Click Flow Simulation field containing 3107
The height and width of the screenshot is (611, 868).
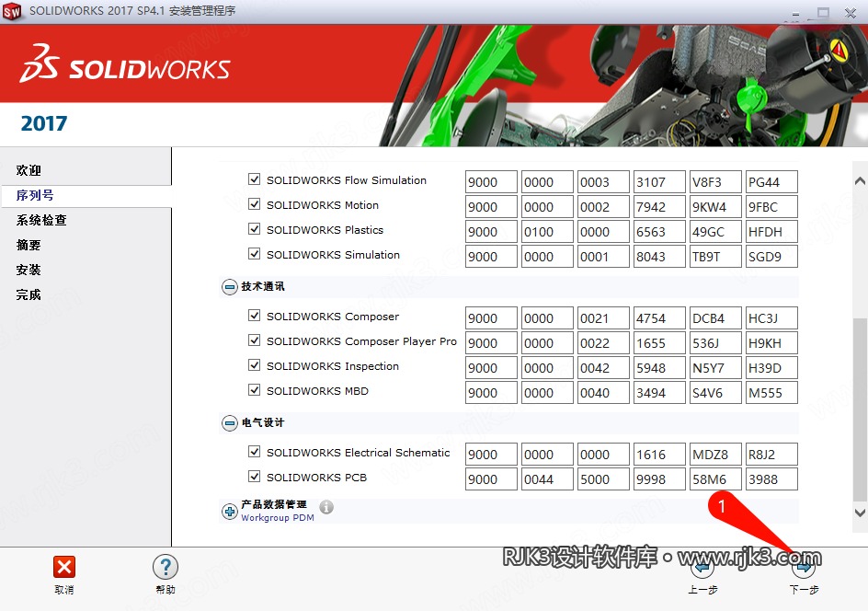coord(659,181)
